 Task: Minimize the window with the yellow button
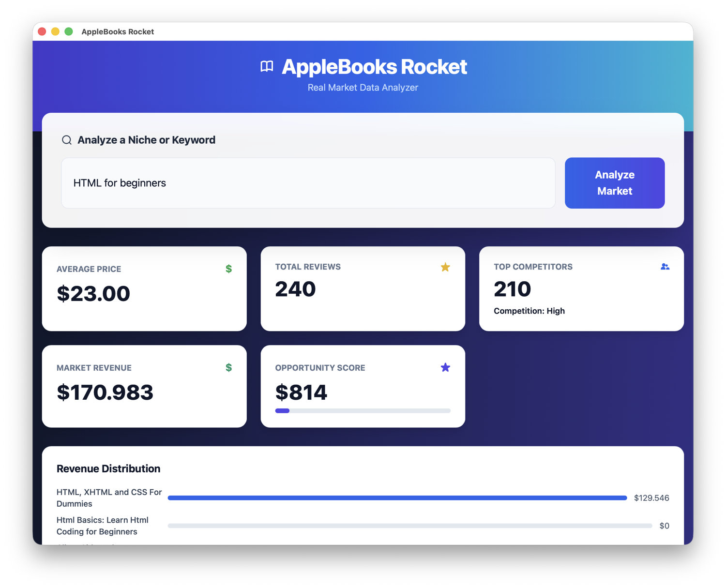click(55, 31)
